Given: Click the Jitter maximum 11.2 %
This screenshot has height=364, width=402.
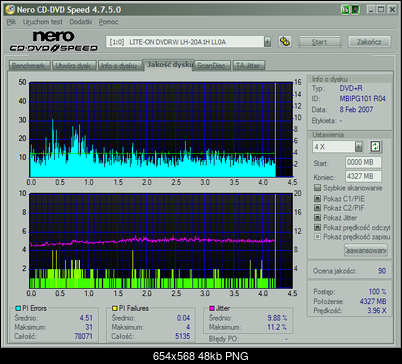Looking at the screenshot, I should tap(277, 327).
